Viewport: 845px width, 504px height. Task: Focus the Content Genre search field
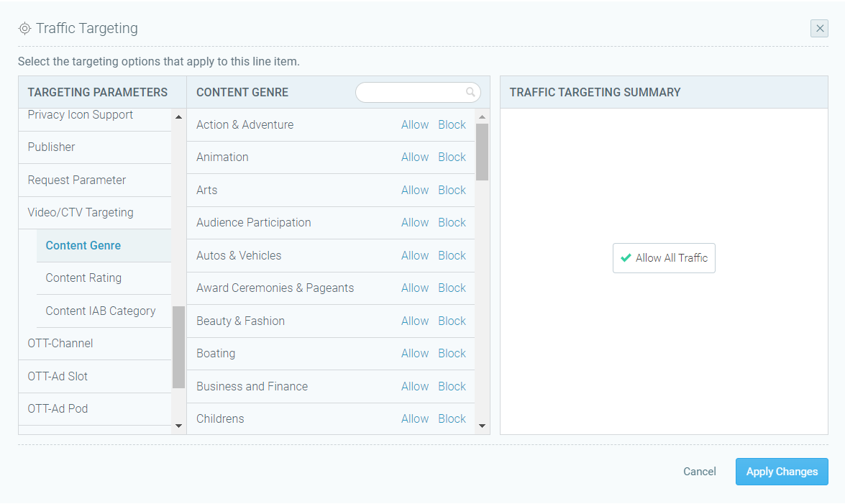click(x=418, y=92)
